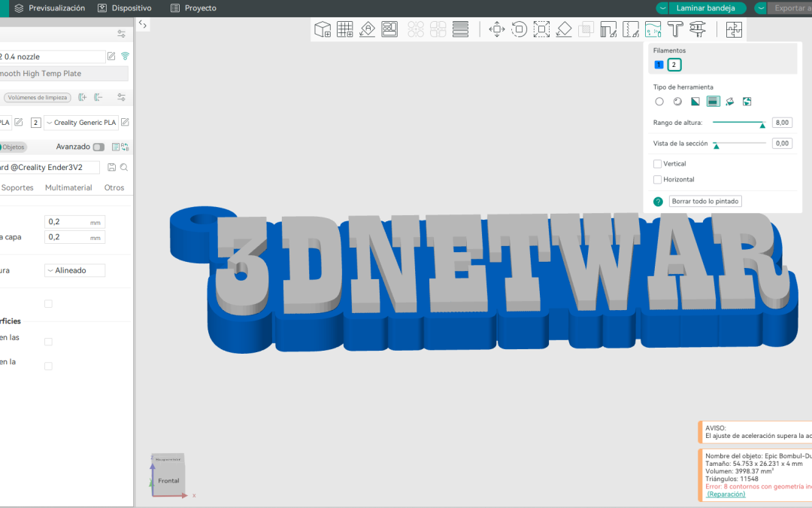Select the Place on face tool
This screenshot has width=812, height=508.
563,29
